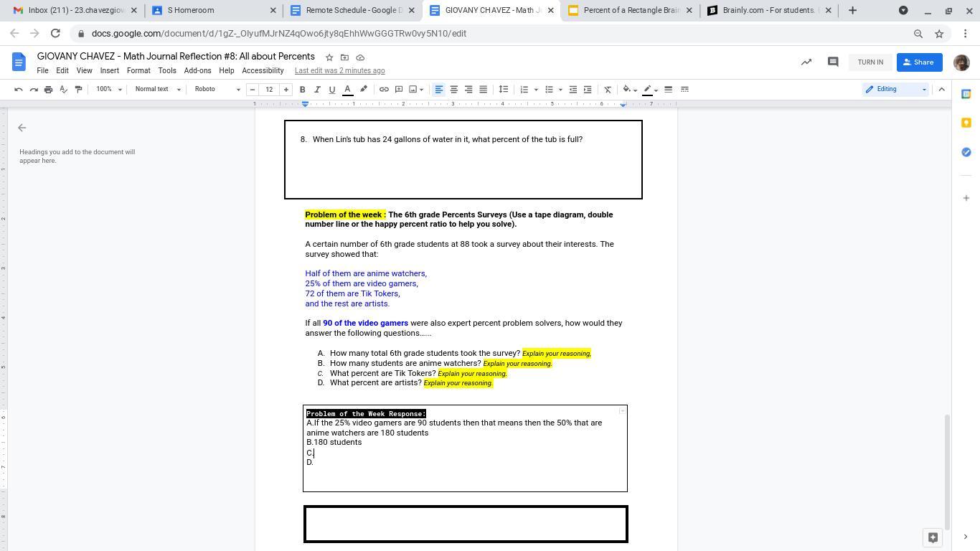The height and width of the screenshot is (551, 980).
Task: Click the Print icon in toolbar
Action: coord(48,90)
